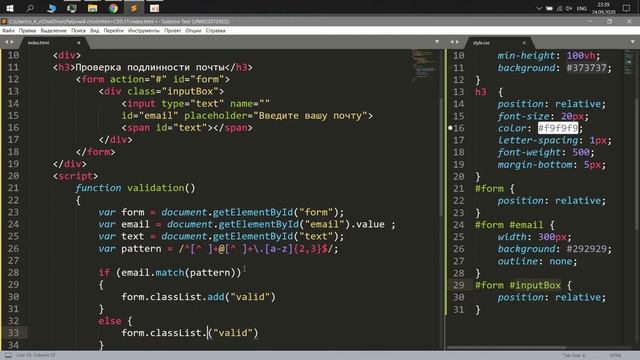Show hidden system tray icons chevron
This screenshot has height=360, width=640.
pos(539,8)
